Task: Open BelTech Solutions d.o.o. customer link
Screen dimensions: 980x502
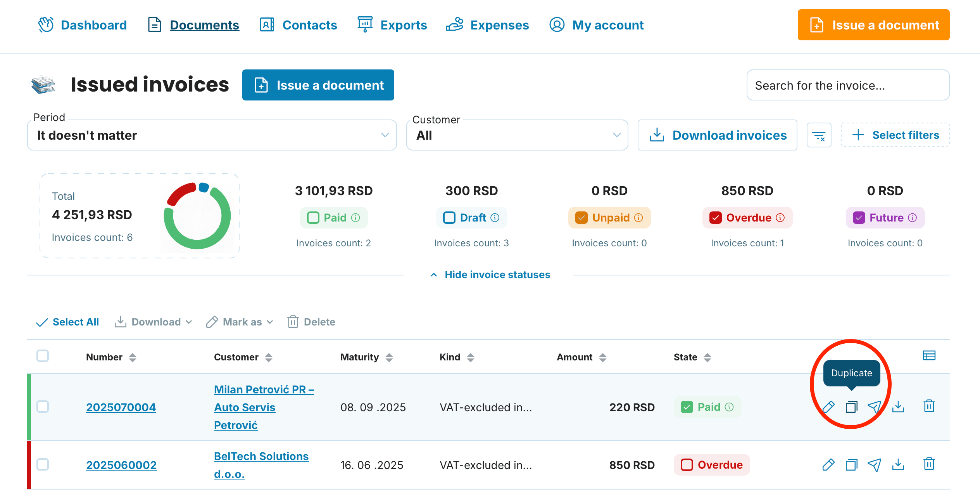Action: coord(261,465)
